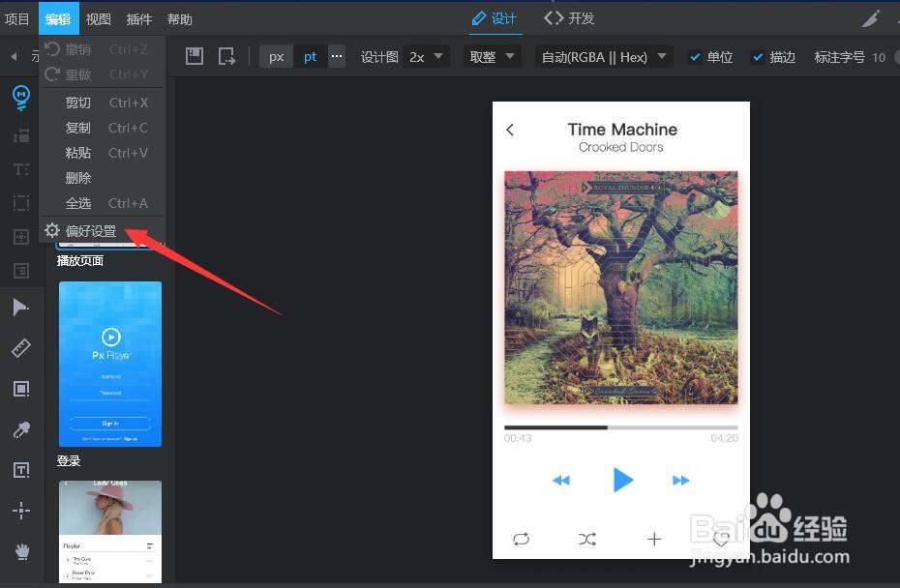This screenshot has height=588, width=900.
Task: Click the album cover artwork
Action: coord(621,287)
